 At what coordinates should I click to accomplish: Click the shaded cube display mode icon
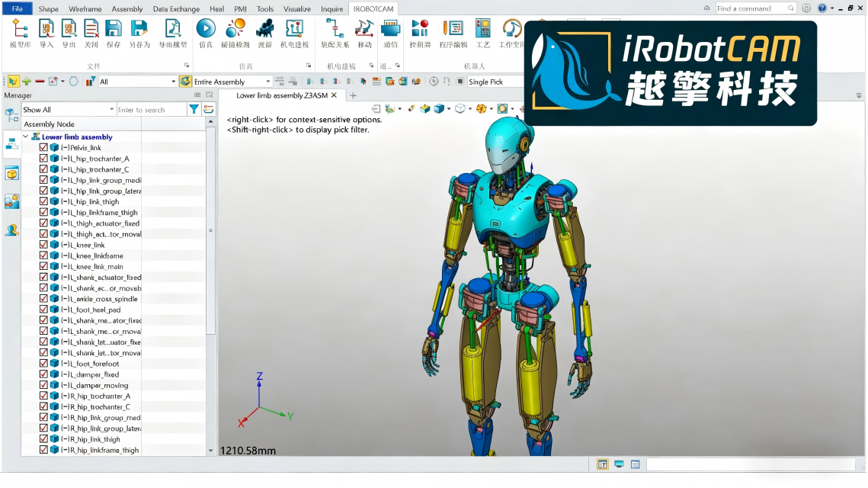[x=439, y=108]
